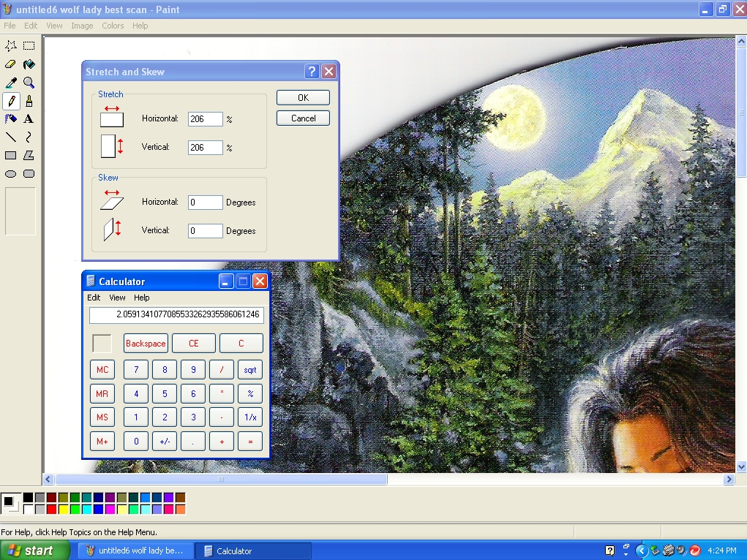The height and width of the screenshot is (560, 747).
Task: Click the Help question mark in Stretch and Skew
Action: [x=312, y=72]
